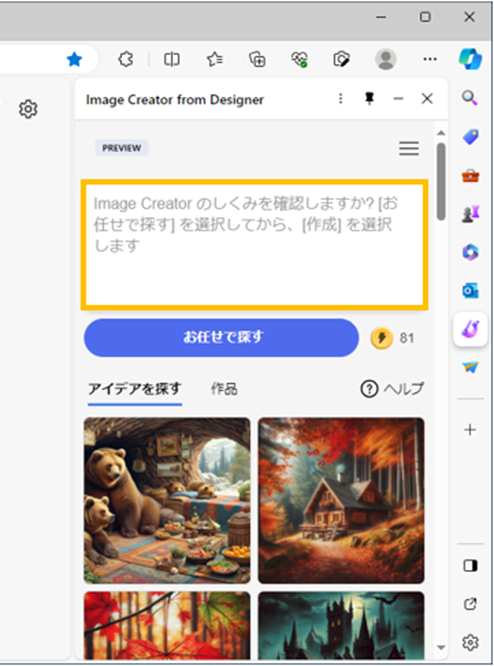Pin the Image Creator panel
This screenshot has width=494, height=666.
tap(369, 99)
